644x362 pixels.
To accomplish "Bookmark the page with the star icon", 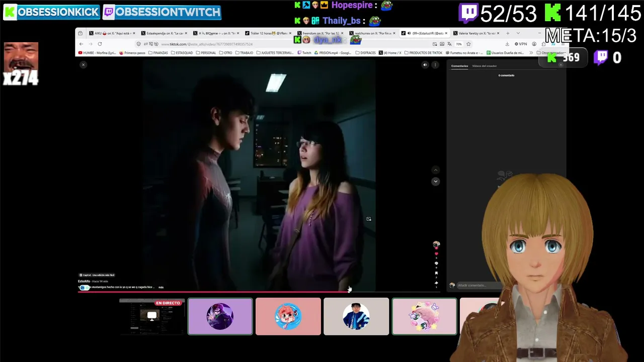I will (468, 44).
